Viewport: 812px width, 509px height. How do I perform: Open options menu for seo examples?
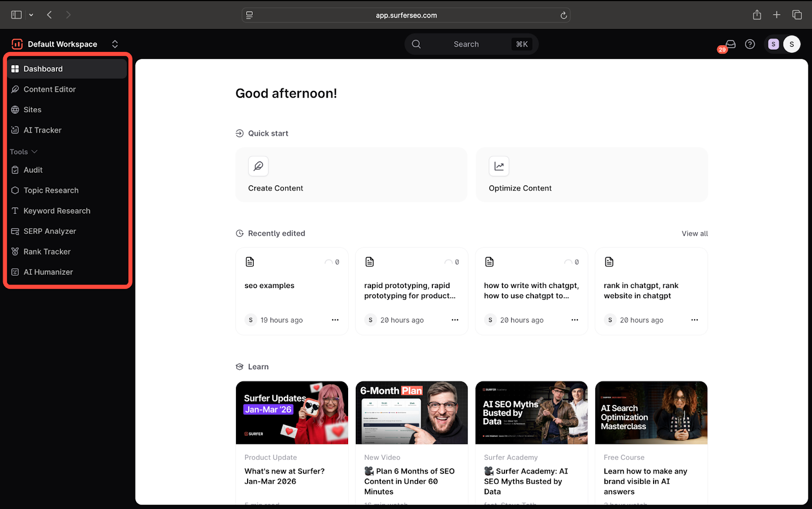335,320
